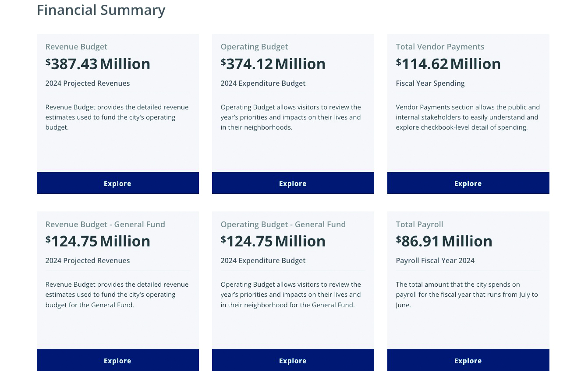Open the Operating Budget card title

click(254, 46)
